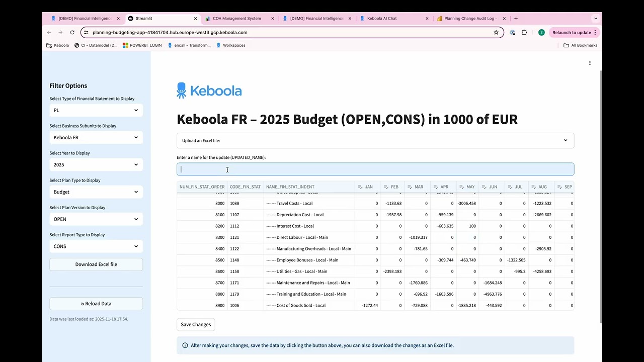644x362 pixels.
Task: Close the COA Management System tab
Action: click(273, 19)
